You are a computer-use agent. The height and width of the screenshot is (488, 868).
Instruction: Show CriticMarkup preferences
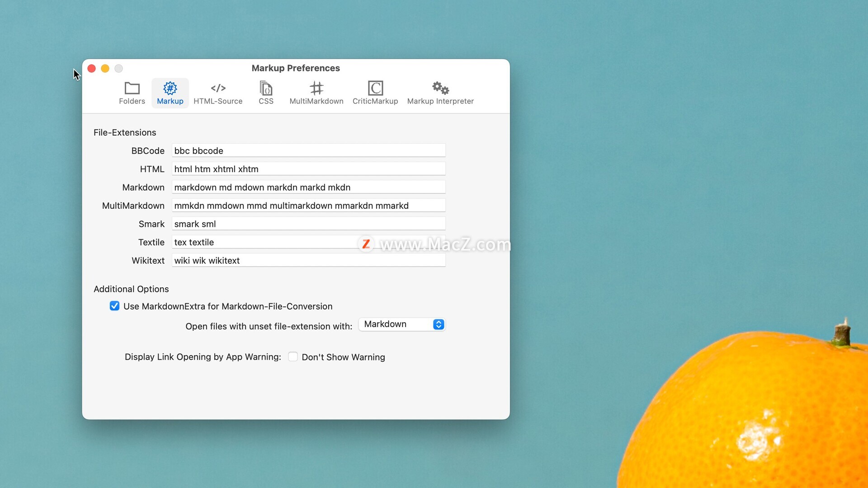pos(375,93)
